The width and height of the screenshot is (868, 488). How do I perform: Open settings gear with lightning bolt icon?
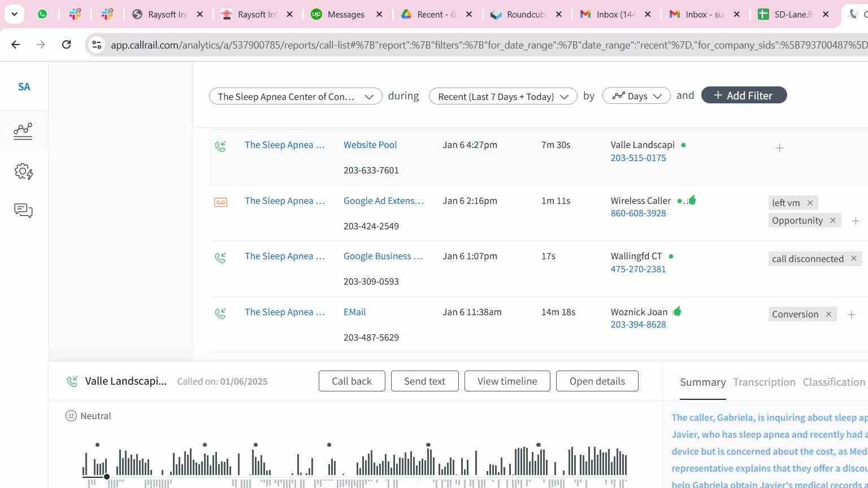(23, 171)
